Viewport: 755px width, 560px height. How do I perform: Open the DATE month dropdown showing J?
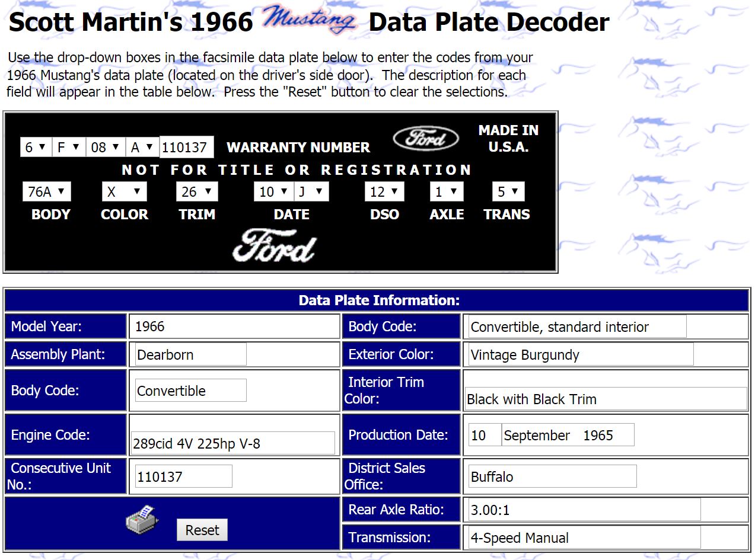pos(310,191)
